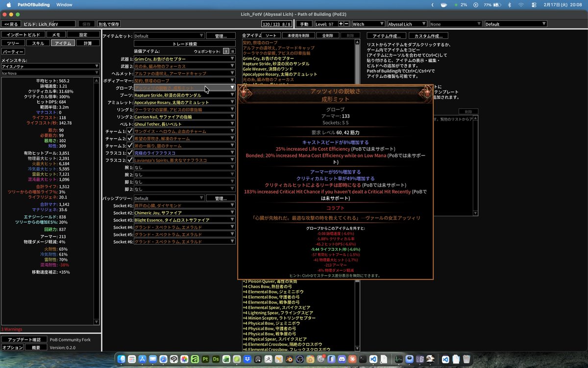Open Belt Ghoul Tether dropdown
588x368 pixels.
pyautogui.click(x=184, y=124)
